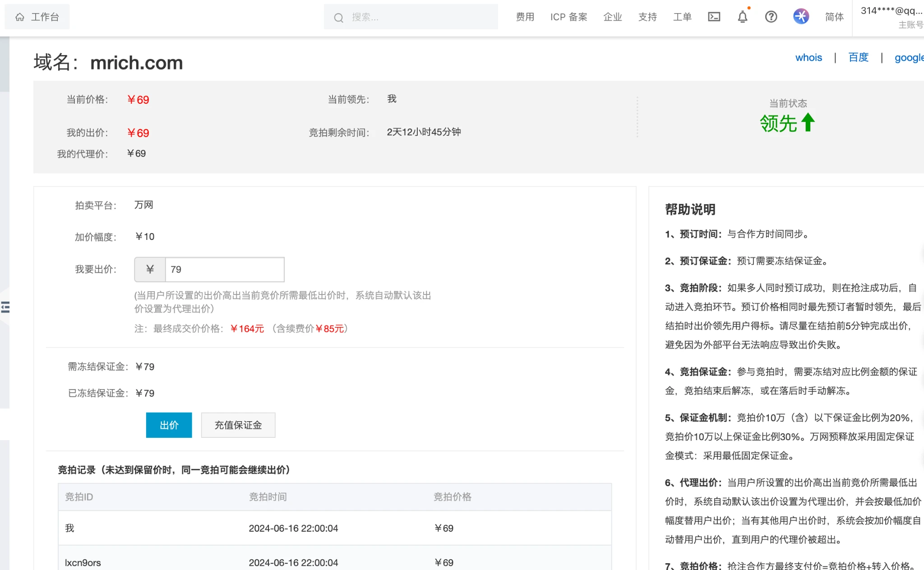The image size is (924, 570).
Task: Click the search magnifier icon
Action: click(x=338, y=18)
